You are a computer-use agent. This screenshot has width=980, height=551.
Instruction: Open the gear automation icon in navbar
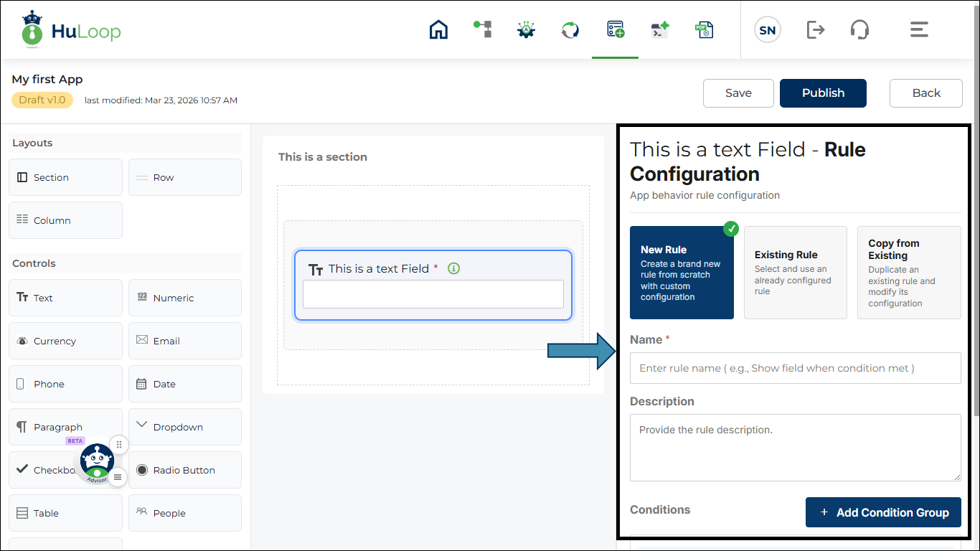(x=527, y=29)
